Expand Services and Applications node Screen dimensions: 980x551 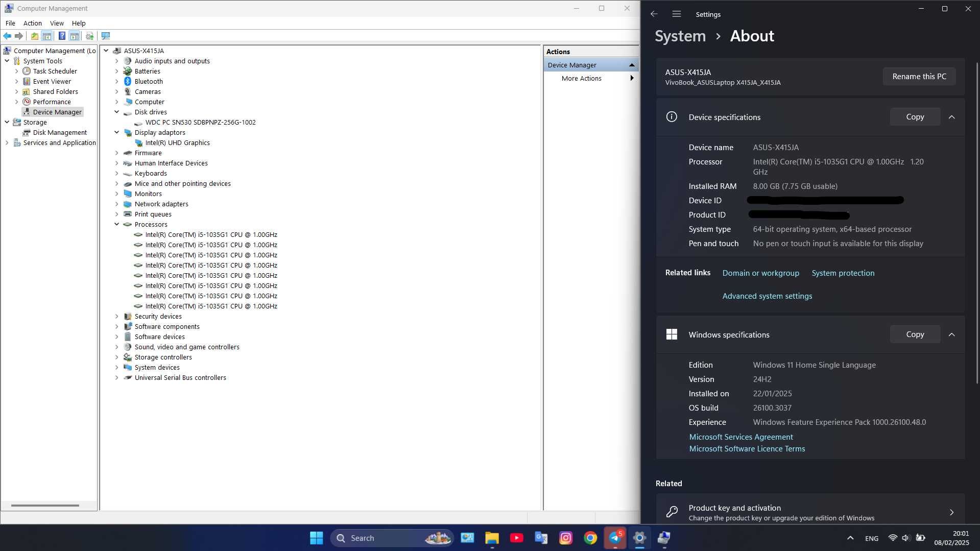[7, 142]
